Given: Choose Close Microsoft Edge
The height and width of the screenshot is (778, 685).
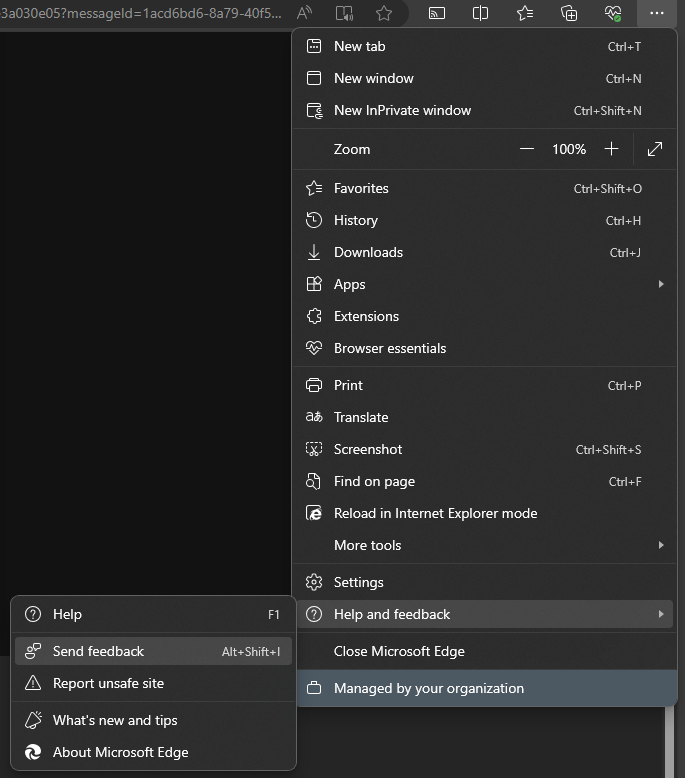Looking at the screenshot, I should click(x=484, y=651).
